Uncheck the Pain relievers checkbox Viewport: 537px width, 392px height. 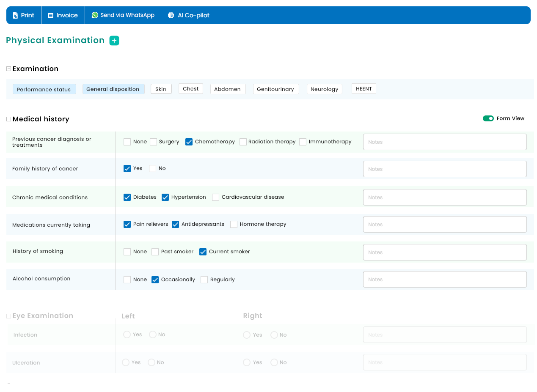[x=127, y=224]
